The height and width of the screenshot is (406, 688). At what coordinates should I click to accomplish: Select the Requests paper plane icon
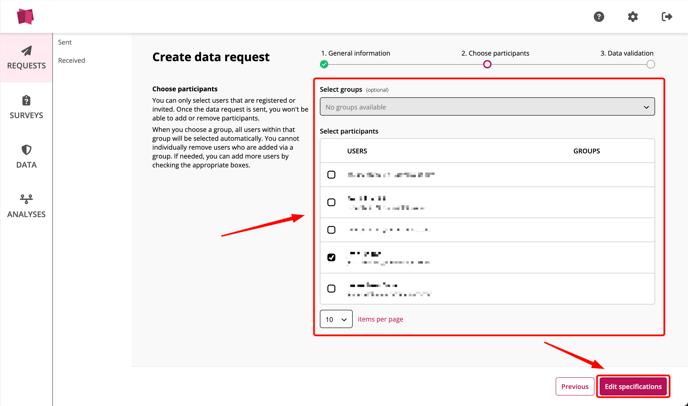click(26, 51)
